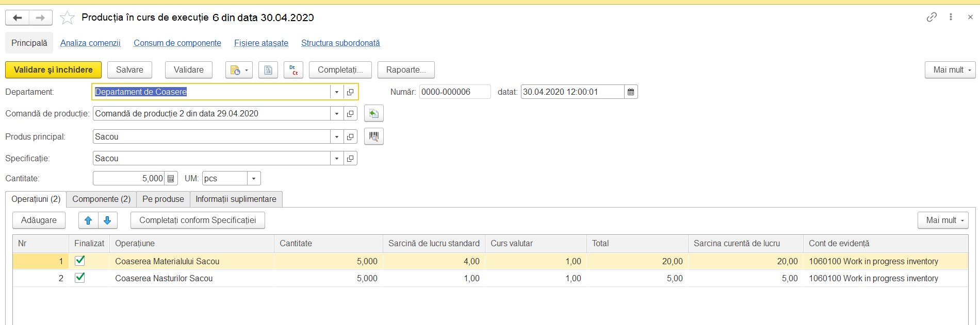Image resolution: width=980 pixels, height=325 pixels.
Task: Click Completați conform Specificației button
Action: (198, 220)
